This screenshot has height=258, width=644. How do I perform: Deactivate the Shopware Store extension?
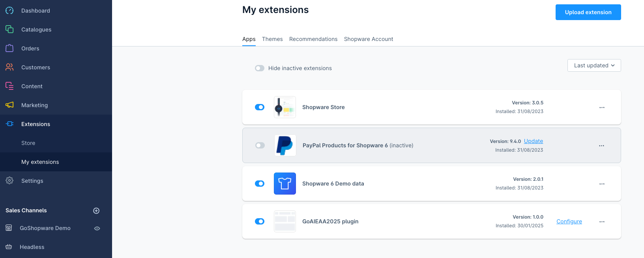pyautogui.click(x=260, y=107)
